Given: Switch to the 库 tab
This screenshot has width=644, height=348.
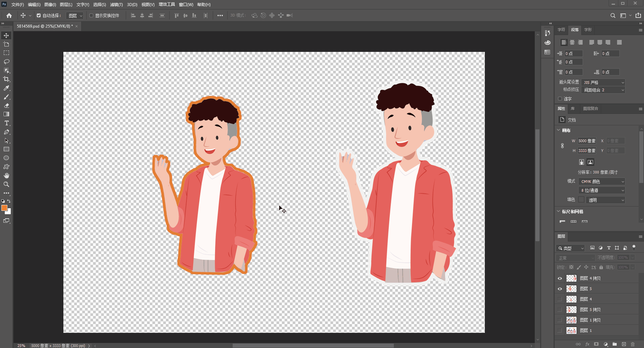Looking at the screenshot, I should 573,108.
